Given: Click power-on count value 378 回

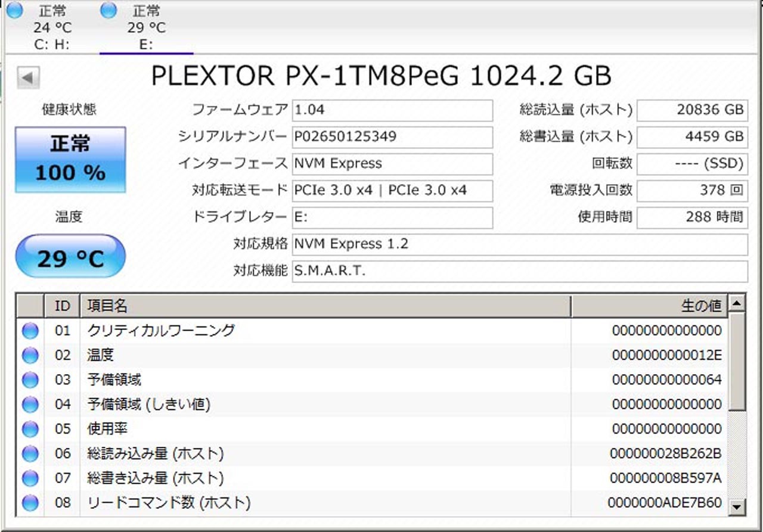Looking at the screenshot, I should pos(692,191).
